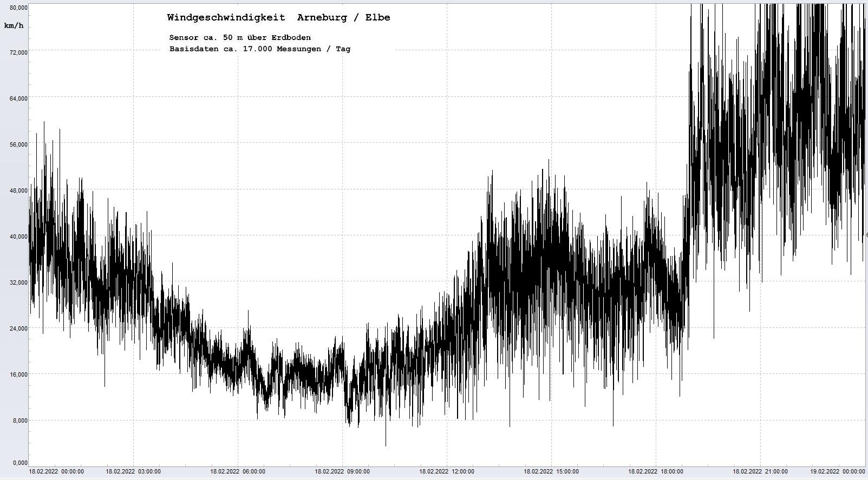The image size is (868, 480).
Task: Click the chart title Windgeschwindigkeit Arneburg / Elbe
Action: [x=278, y=17]
